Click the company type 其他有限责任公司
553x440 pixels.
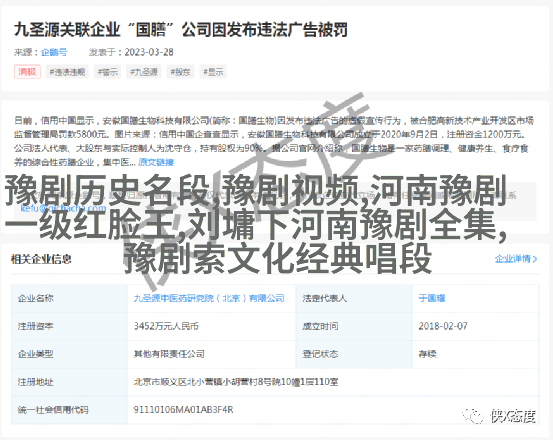point(169,354)
